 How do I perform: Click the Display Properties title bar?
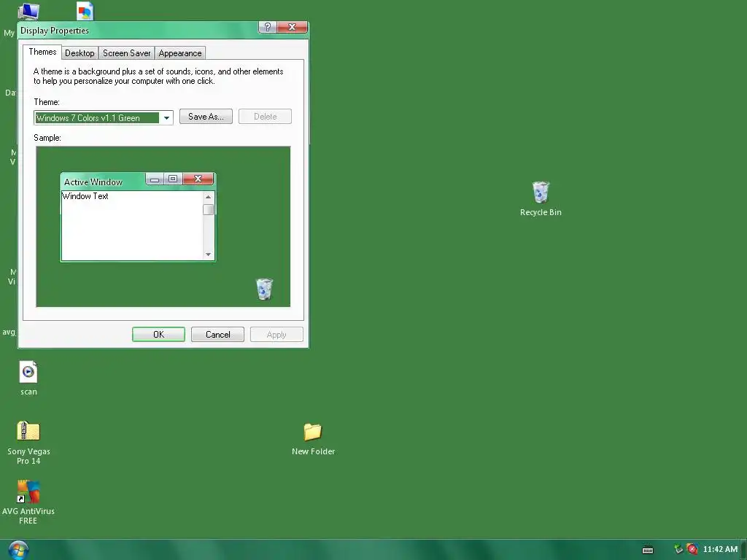pyautogui.click(x=138, y=31)
